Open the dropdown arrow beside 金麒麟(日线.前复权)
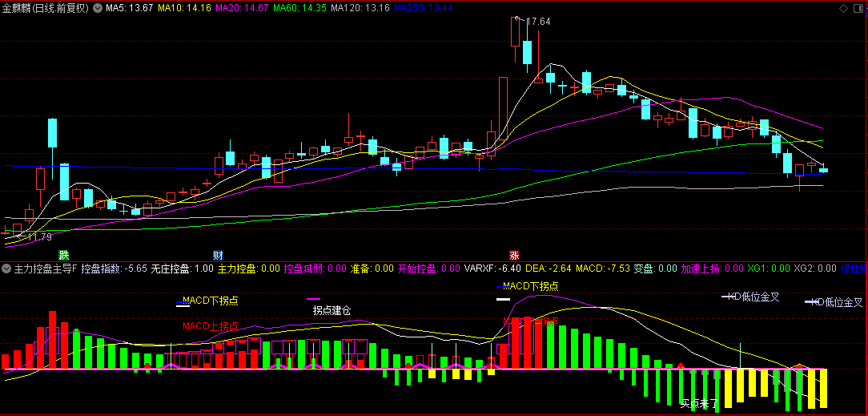 98,8
